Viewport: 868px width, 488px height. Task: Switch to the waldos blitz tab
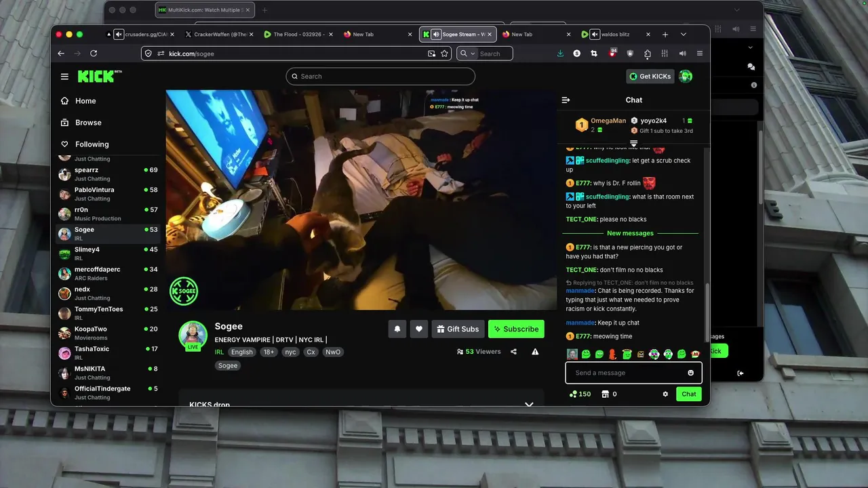616,35
